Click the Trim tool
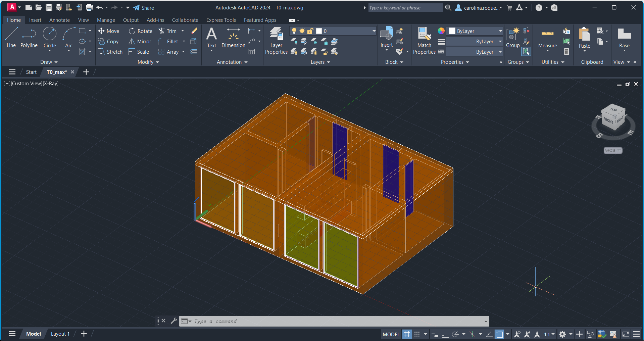644x341 pixels. coord(167,31)
